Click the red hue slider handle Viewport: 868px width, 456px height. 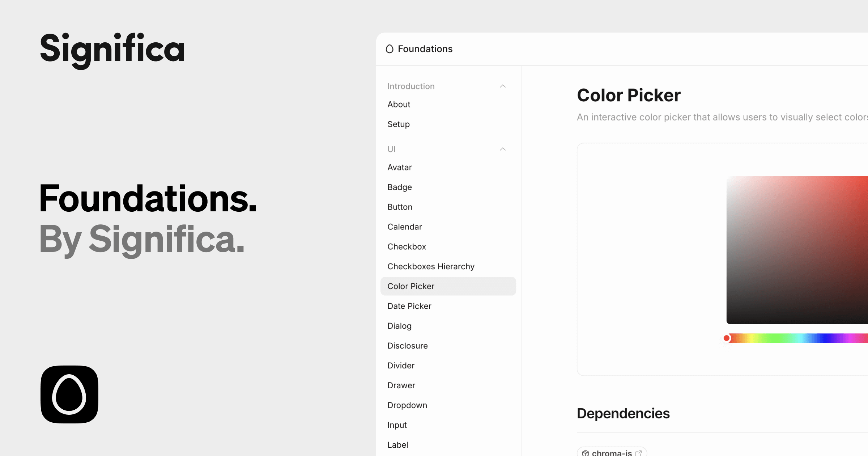click(x=727, y=338)
